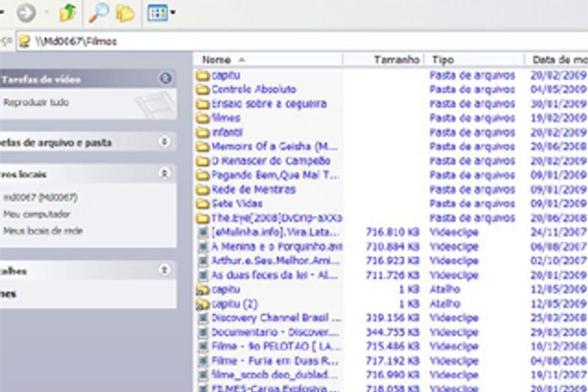Select the capitu folder icon
The width and height of the screenshot is (588, 392).
coord(202,75)
